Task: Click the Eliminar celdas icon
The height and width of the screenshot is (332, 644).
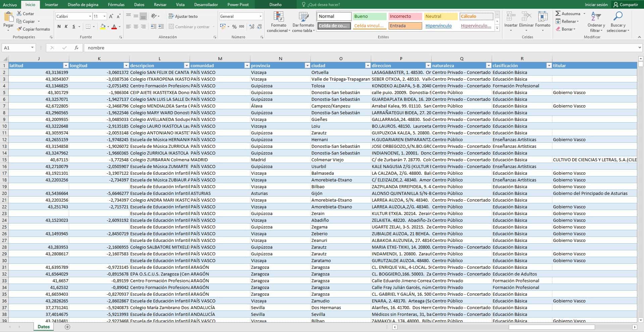Action: coord(526,21)
